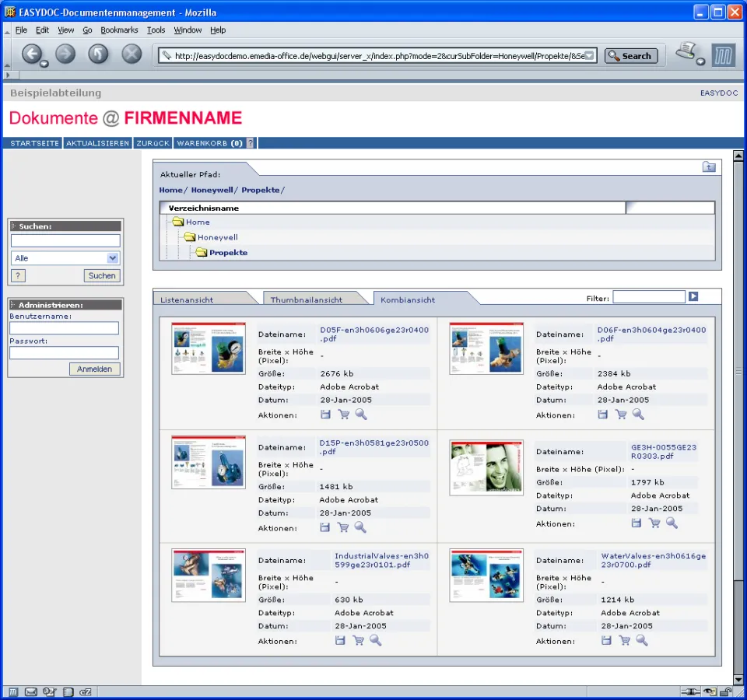Click the stop loading icon in the toolbar

tap(129, 54)
